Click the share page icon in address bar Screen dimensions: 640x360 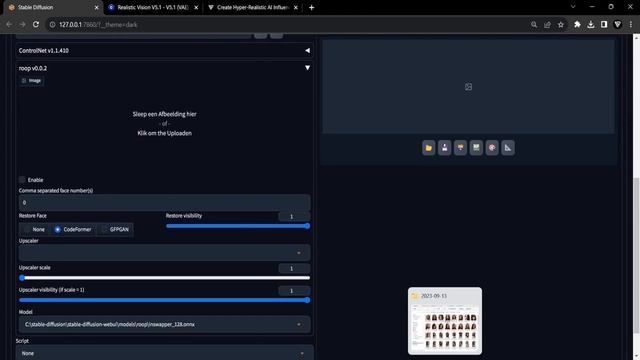click(x=547, y=24)
